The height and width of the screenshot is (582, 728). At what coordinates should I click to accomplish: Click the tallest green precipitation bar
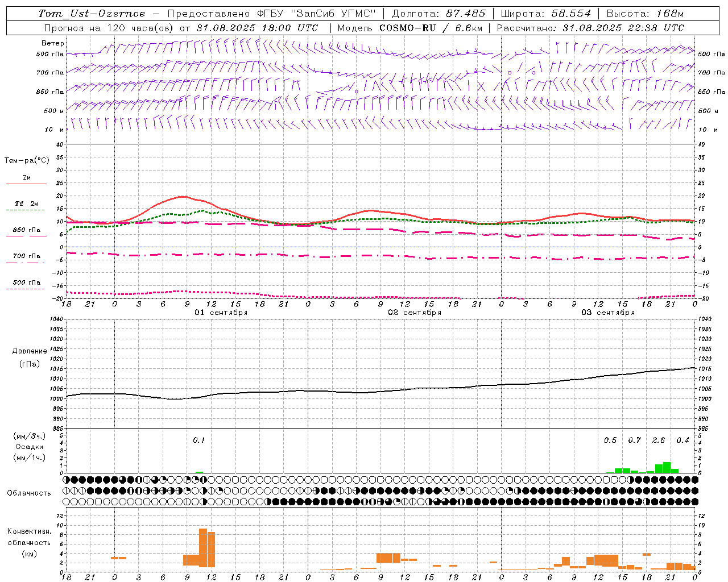pyautogui.click(x=667, y=467)
